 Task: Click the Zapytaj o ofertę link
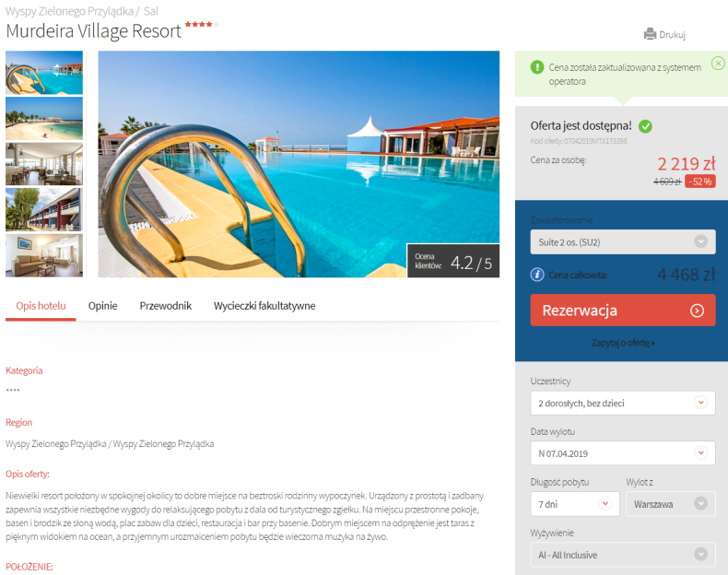623,343
